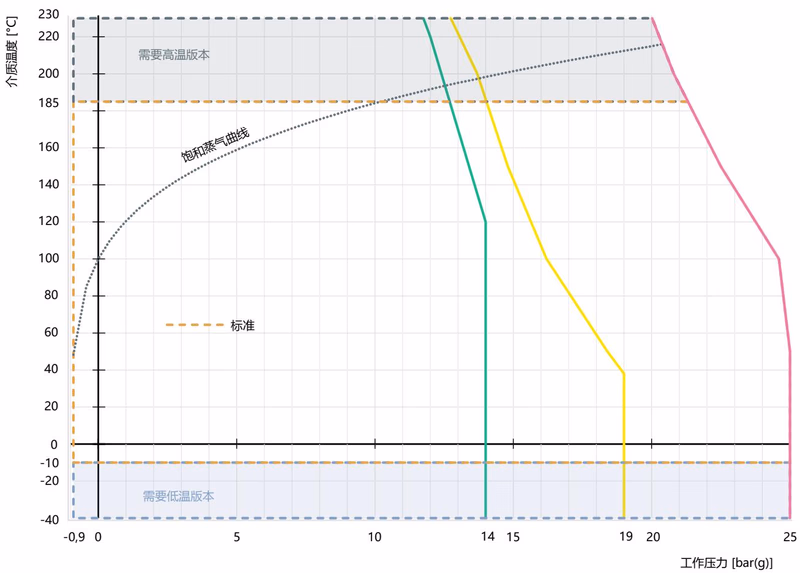Click the y-axis value 230

tap(48, 14)
